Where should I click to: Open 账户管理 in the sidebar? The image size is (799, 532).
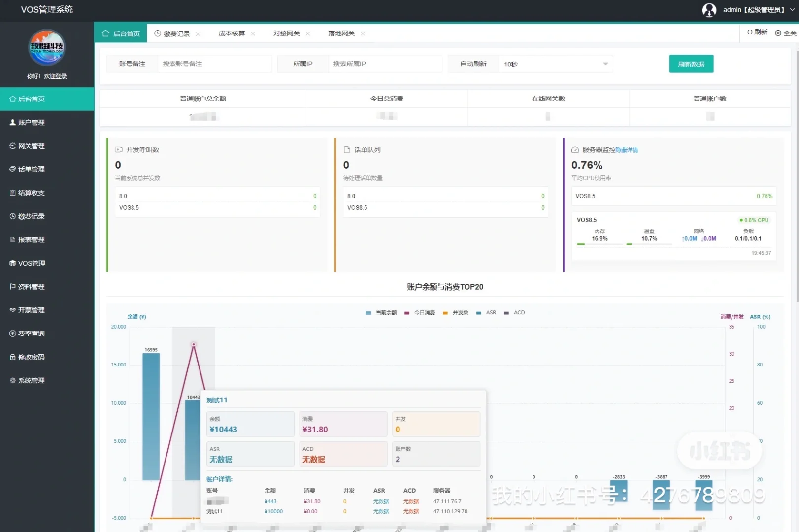[x=47, y=122]
